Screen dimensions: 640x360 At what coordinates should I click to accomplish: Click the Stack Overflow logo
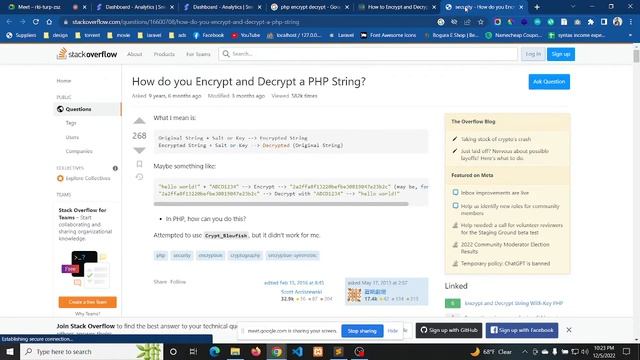tap(87, 54)
